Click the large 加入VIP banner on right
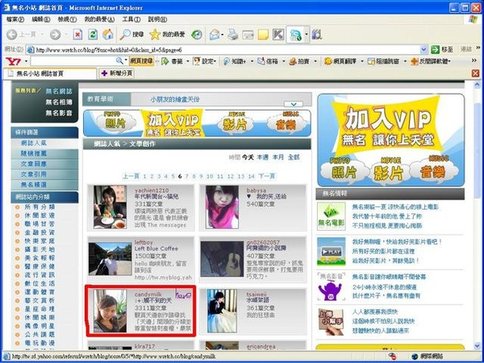The image size is (484, 363). pos(391,140)
